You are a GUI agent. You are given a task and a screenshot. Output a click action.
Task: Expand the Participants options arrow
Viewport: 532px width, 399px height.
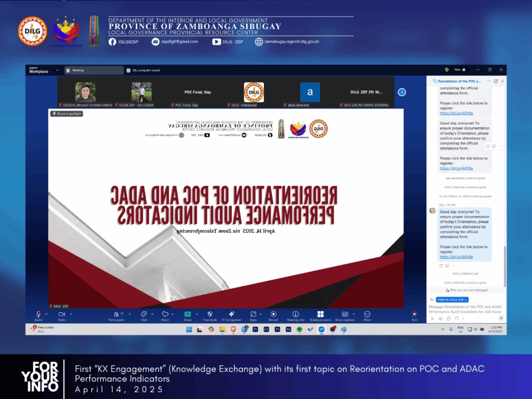129,314
